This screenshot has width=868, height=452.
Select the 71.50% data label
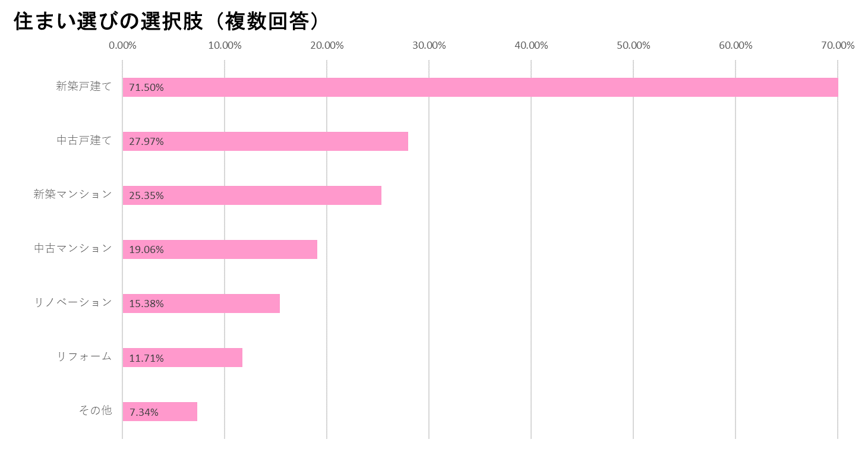coord(147,87)
